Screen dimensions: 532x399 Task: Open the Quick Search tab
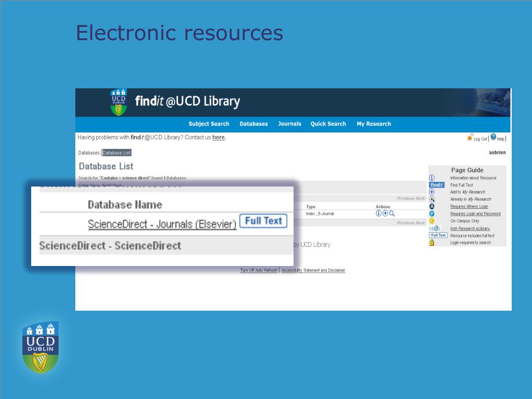[x=328, y=124]
